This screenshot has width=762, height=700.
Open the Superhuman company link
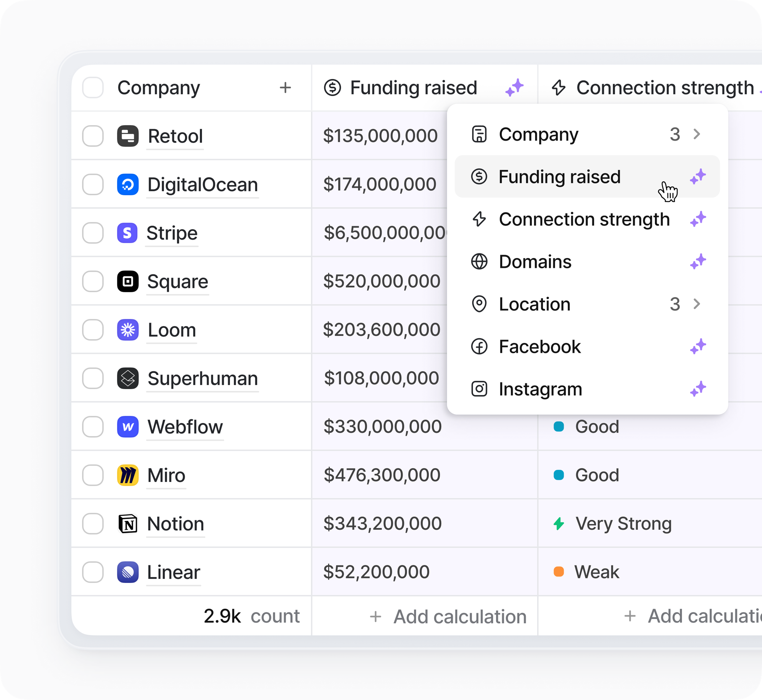(203, 378)
